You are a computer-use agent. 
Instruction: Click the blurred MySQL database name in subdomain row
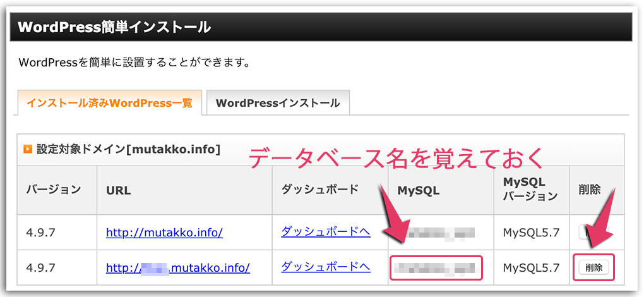click(x=436, y=268)
